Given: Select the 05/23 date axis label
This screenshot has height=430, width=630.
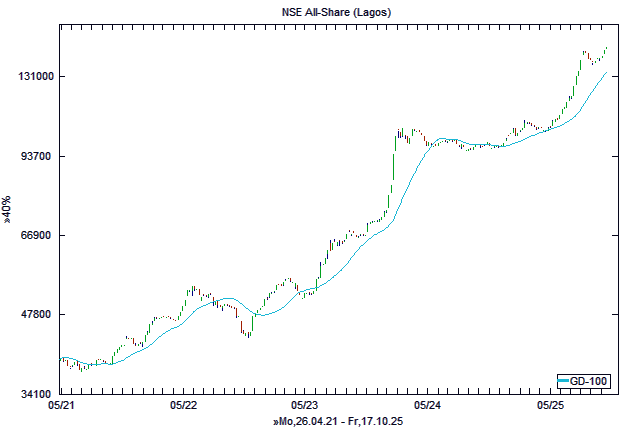Looking at the screenshot, I should click(305, 406).
